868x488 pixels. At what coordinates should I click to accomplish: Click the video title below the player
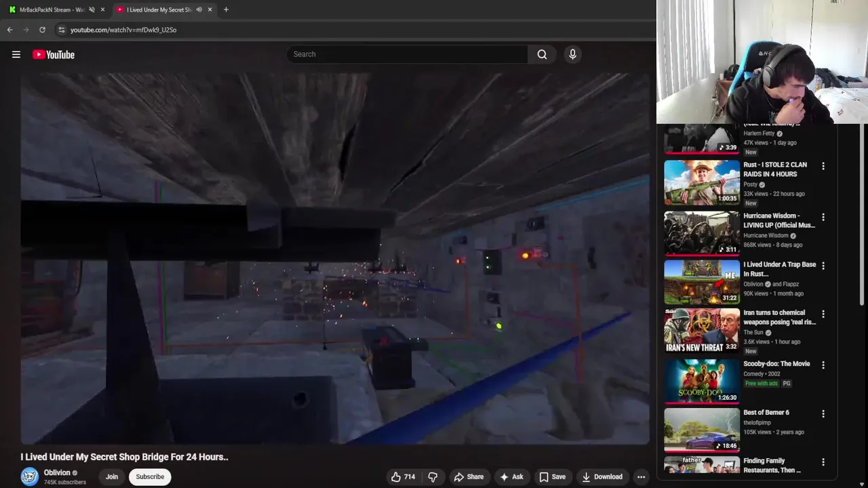124,457
